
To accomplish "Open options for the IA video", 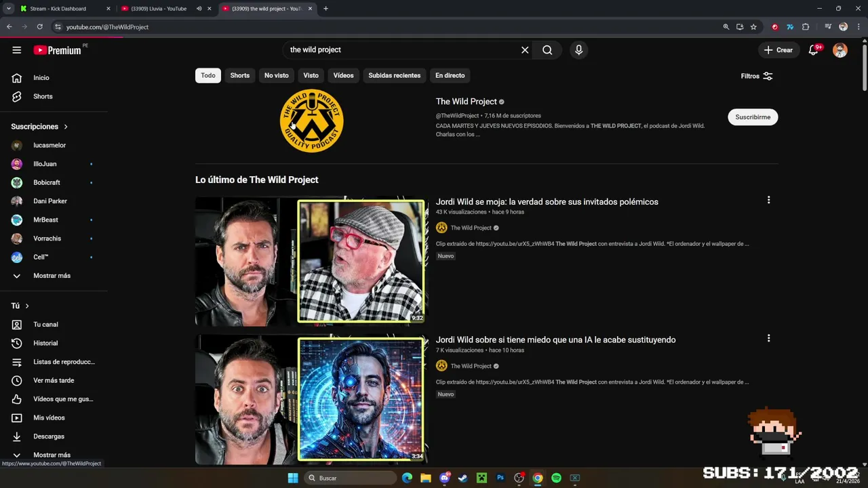I will coord(768,338).
